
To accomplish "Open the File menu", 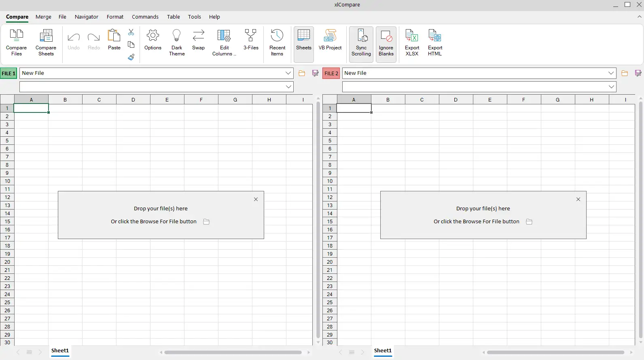I will (x=62, y=17).
